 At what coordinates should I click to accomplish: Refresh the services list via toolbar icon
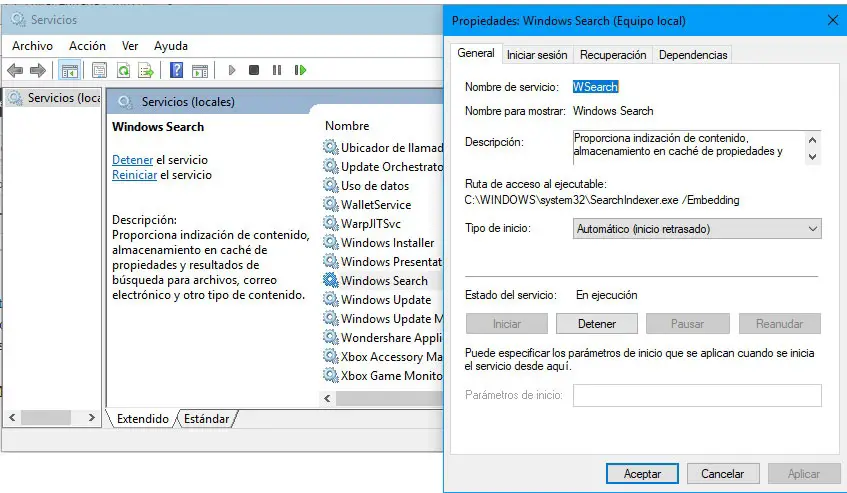(x=124, y=70)
